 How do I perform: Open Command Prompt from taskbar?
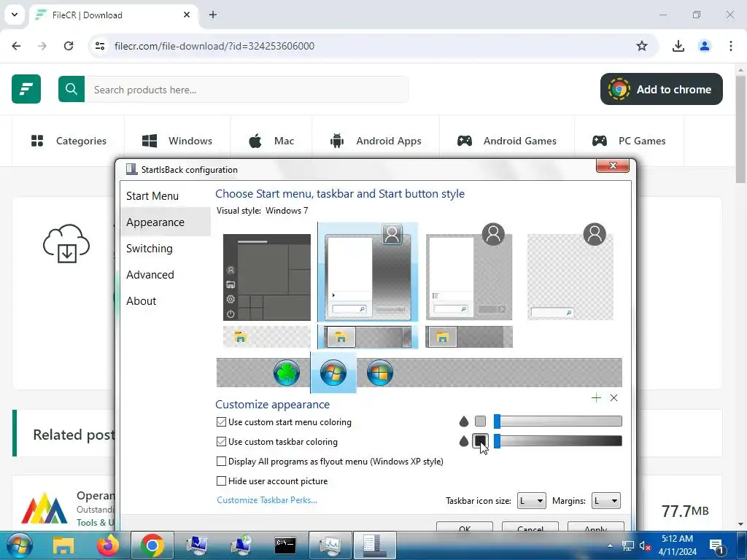pyautogui.click(x=285, y=545)
